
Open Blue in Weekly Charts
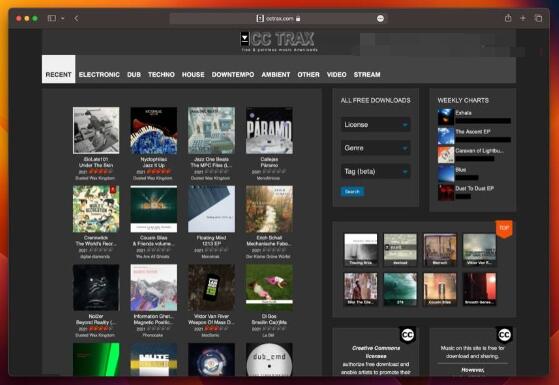point(461,169)
